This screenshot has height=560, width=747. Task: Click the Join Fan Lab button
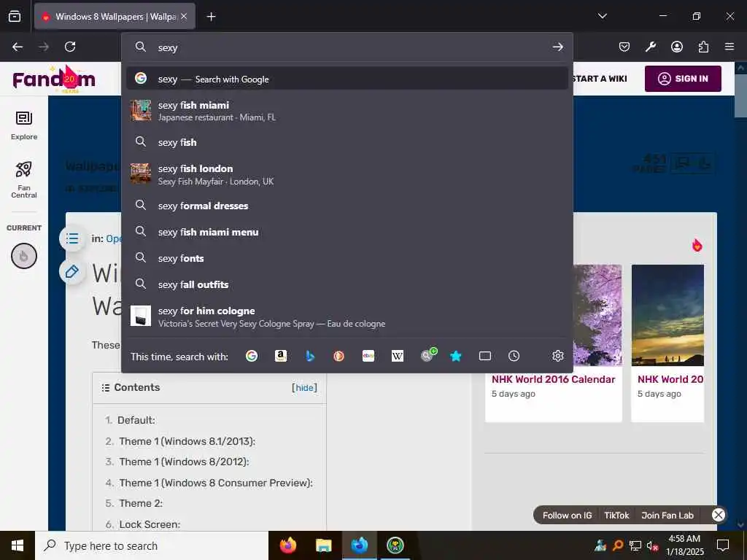click(x=667, y=516)
